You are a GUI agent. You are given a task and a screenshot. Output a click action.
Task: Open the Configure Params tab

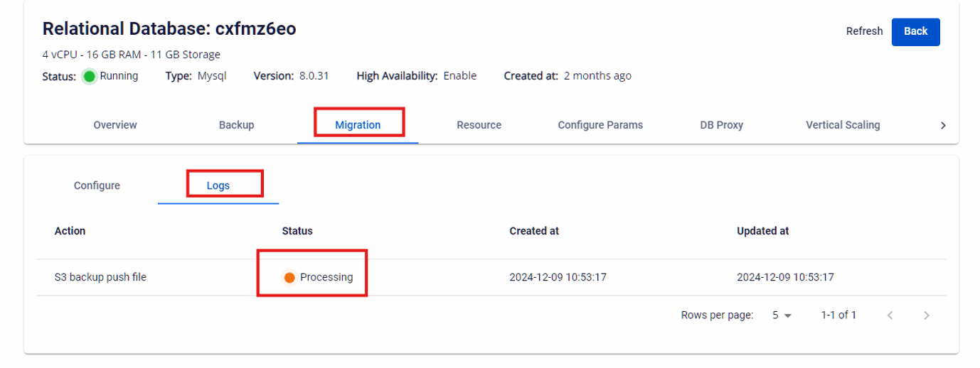tap(600, 125)
